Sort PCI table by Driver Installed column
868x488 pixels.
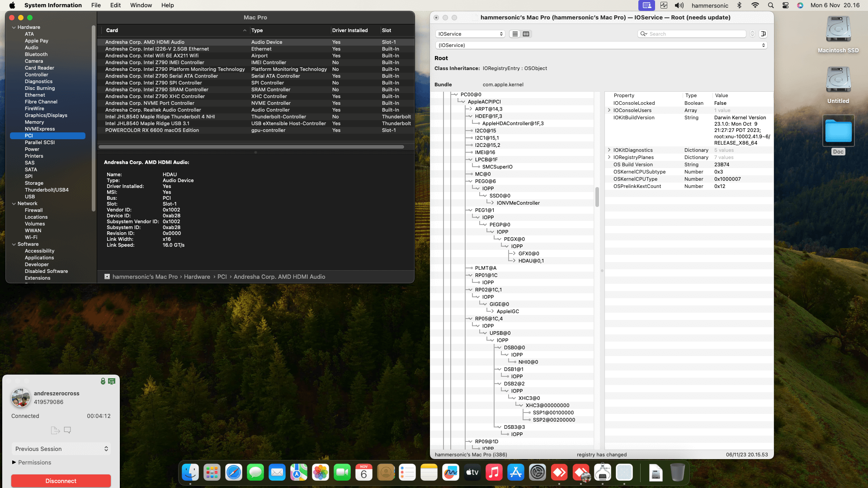pyautogui.click(x=354, y=30)
